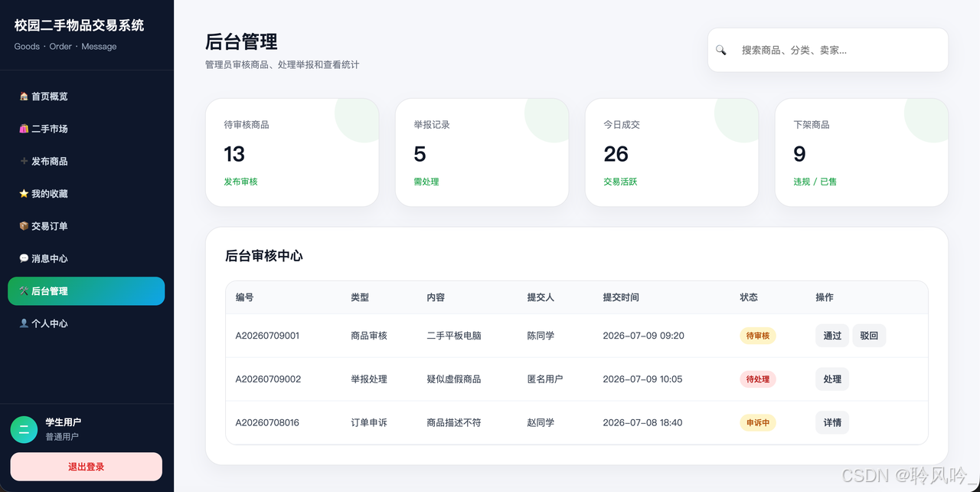
Task: Click submitter 赵同学
Action: [541, 422]
